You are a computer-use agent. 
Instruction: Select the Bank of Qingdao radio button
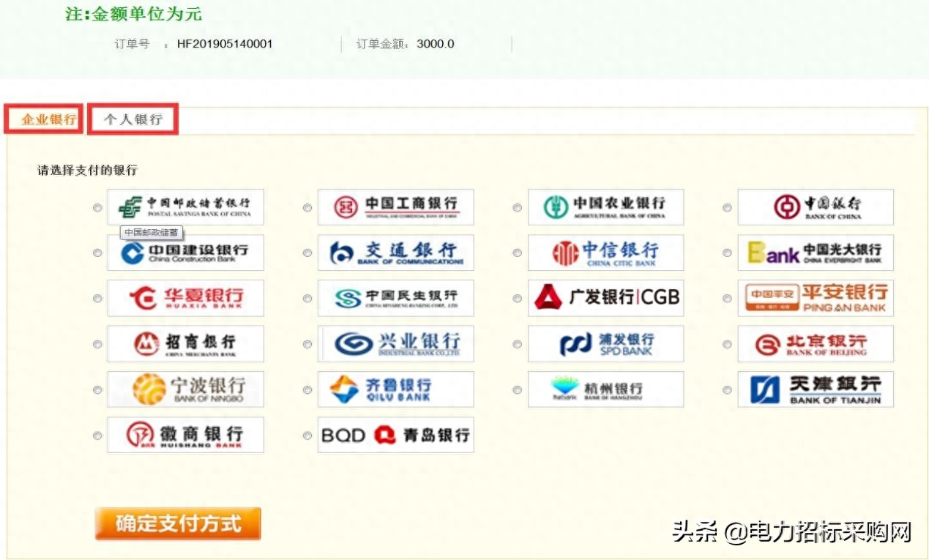(307, 436)
